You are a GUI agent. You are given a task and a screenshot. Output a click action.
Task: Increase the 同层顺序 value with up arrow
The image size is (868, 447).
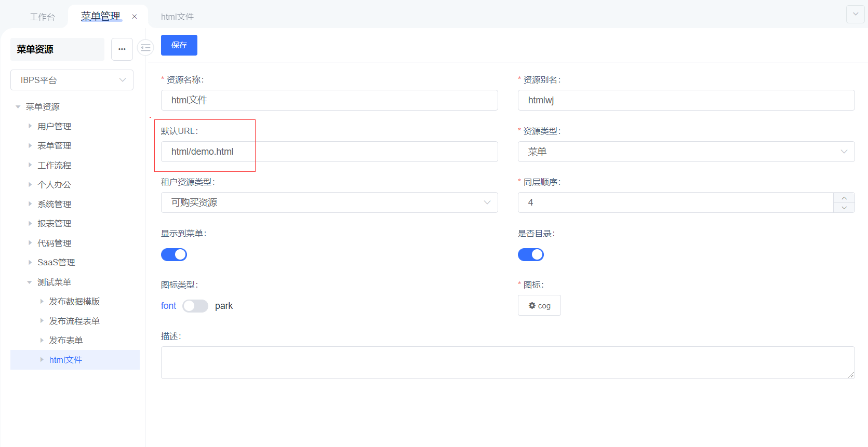(x=844, y=198)
